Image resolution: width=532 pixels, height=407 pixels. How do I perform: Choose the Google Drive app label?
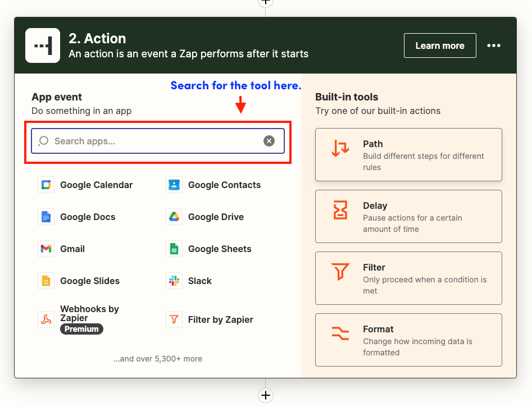(216, 217)
